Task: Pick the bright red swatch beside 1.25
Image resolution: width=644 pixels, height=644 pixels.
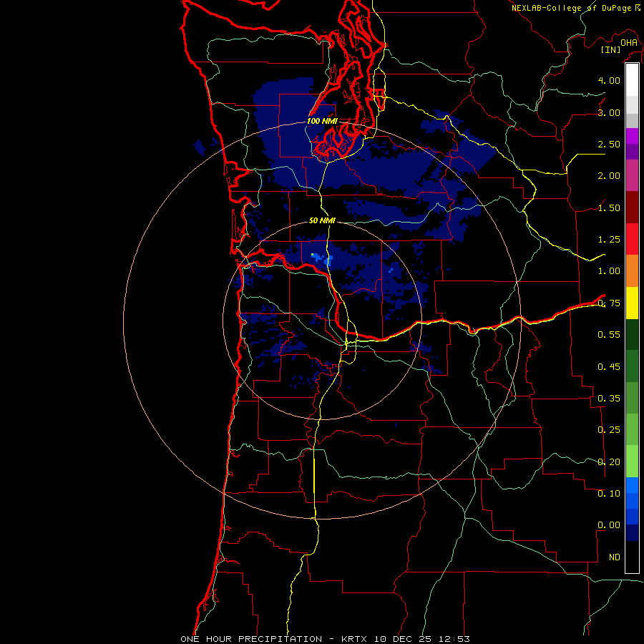Action: (632, 239)
